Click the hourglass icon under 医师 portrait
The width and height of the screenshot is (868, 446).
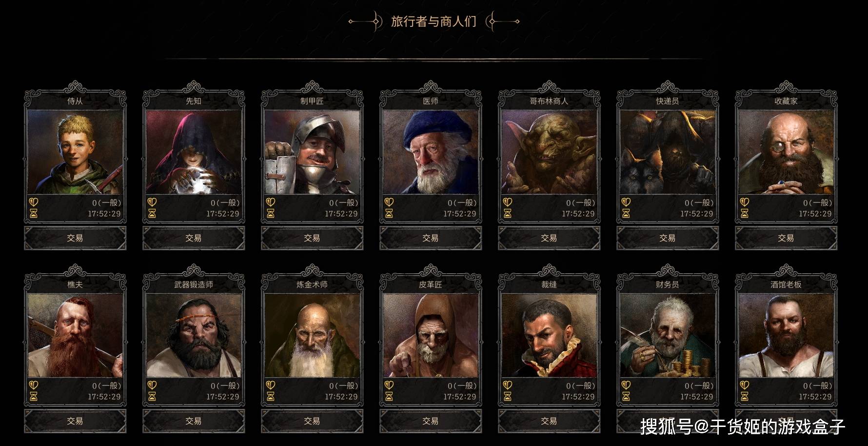click(x=389, y=213)
